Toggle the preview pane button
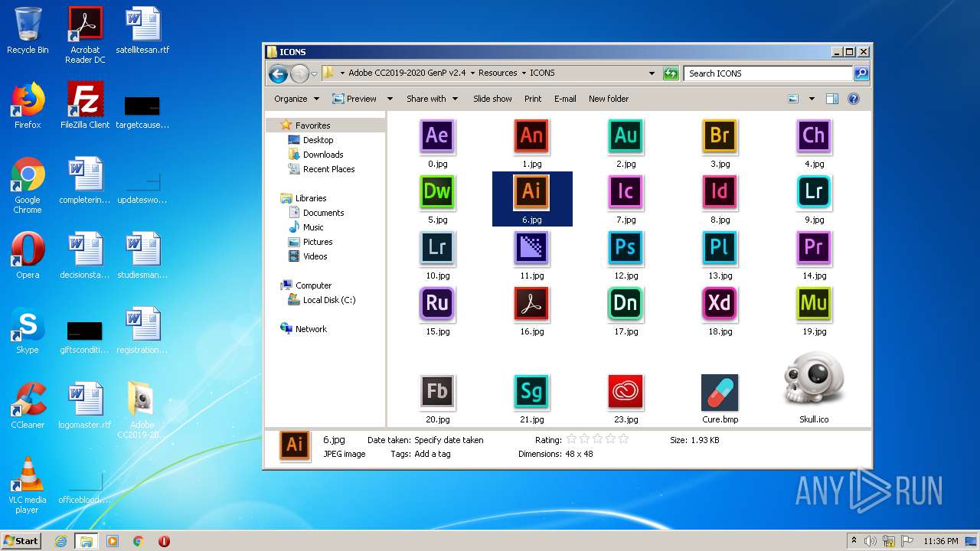The height and width of the screenshot is (551, 980). click(x=832, y=99)
